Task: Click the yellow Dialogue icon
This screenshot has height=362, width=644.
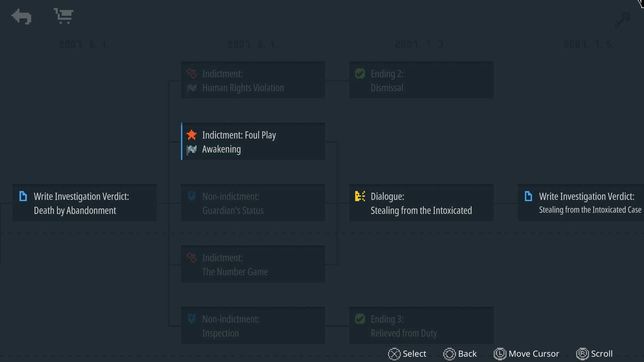Action: tap(360, 196)
